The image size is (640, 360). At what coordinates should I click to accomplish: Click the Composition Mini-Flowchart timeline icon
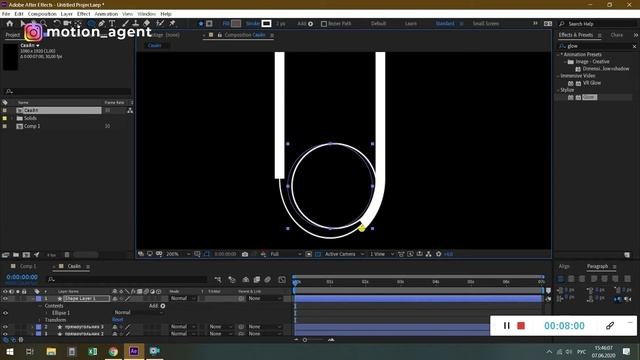(218, 280)
